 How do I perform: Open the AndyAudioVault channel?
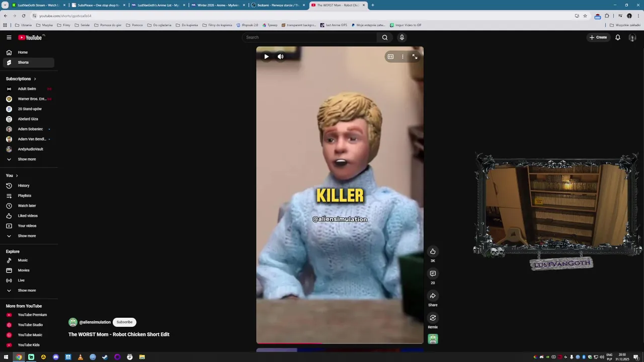pos(28,149)
